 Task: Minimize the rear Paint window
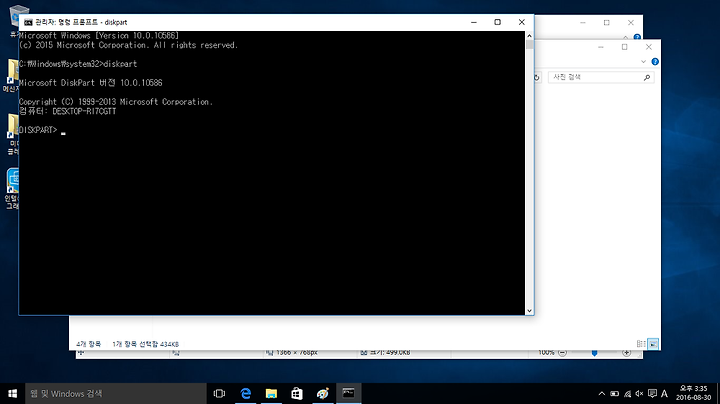point(583,22)
